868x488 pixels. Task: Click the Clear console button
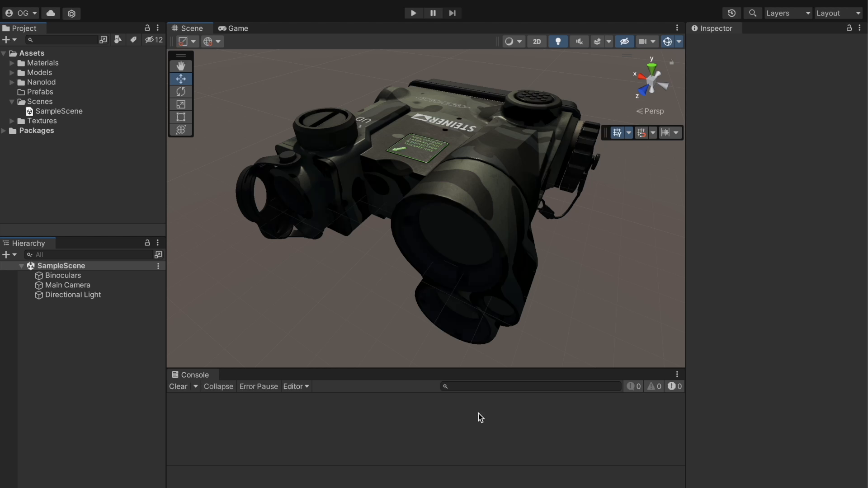[178, 387]
